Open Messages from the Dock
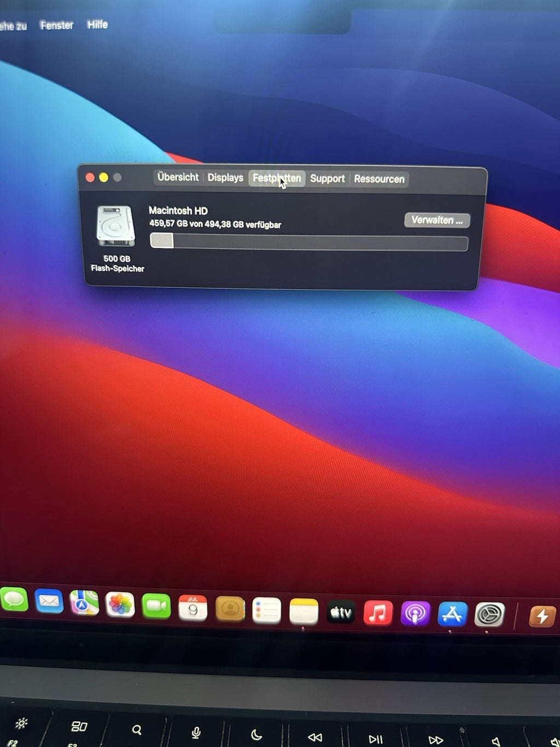Screen dimensions: 560x747 [x=14, y=599]
